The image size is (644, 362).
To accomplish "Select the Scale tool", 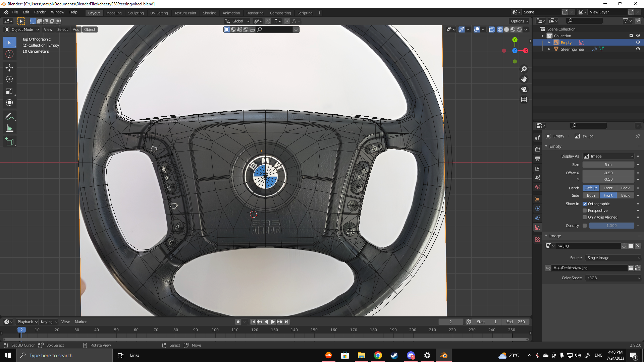I will pos(9,91).
